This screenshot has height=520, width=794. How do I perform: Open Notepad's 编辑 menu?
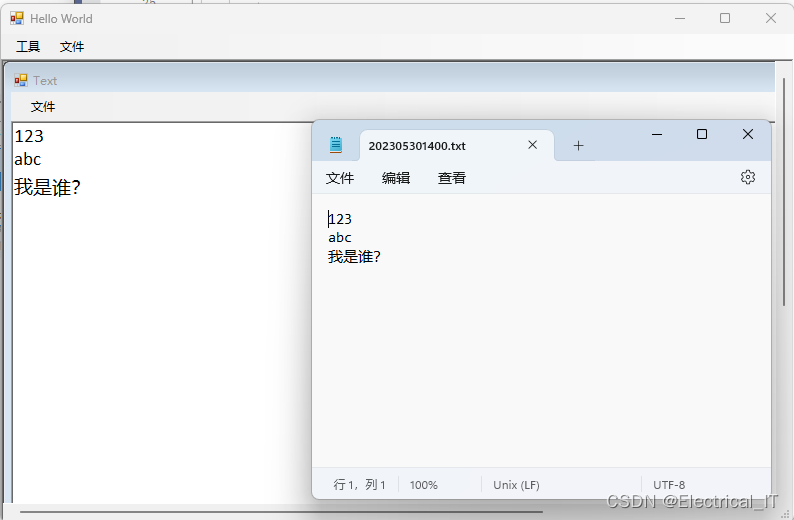pyautogui.click(x=395, y=178)
